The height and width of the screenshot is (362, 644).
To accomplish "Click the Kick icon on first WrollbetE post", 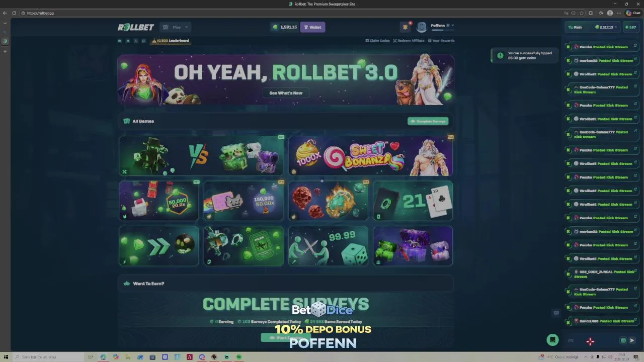I will point(569,74).
